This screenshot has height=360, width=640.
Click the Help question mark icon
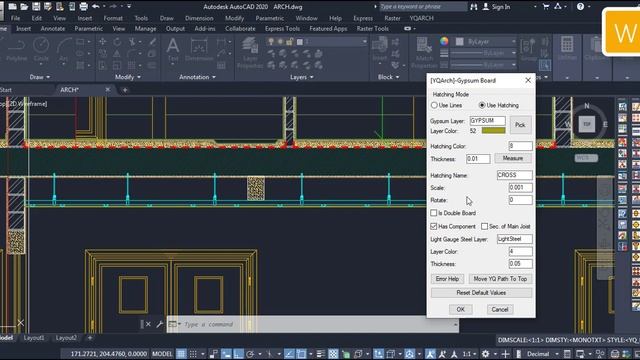click(x=580, y=7)
